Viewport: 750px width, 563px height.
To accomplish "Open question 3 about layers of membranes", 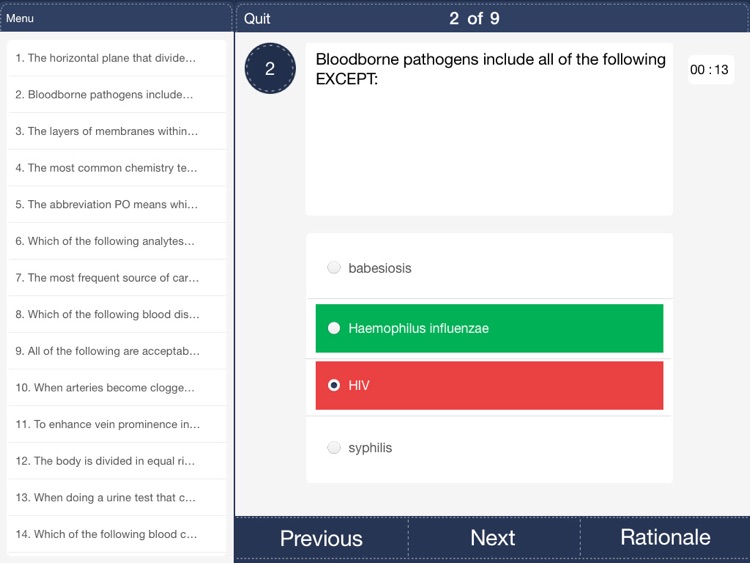I will point(117,131).
